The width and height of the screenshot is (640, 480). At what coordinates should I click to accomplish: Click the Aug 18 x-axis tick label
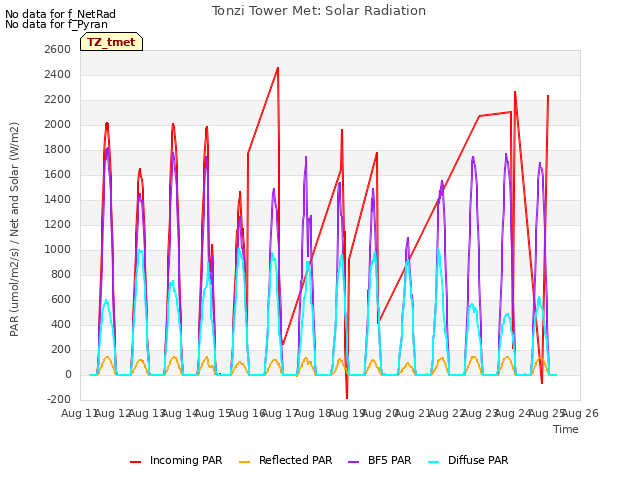pos(313,413)
